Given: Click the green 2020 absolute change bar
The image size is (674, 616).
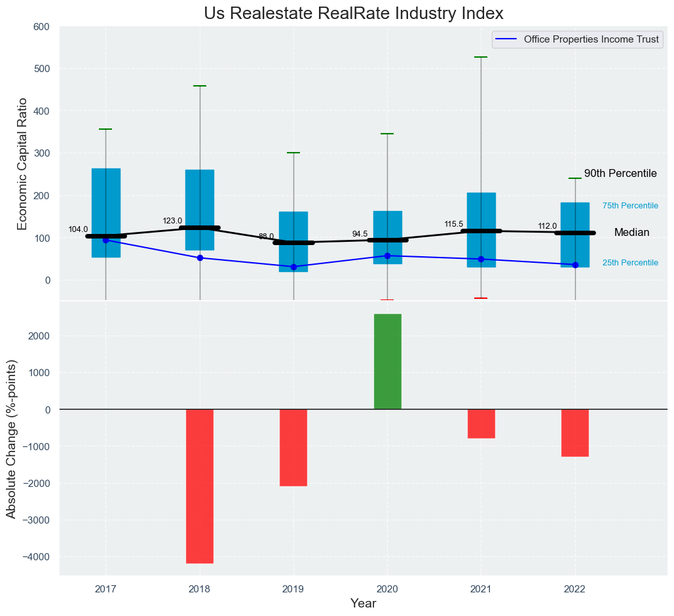Looking at the screenshot, I should pos(387,362).
